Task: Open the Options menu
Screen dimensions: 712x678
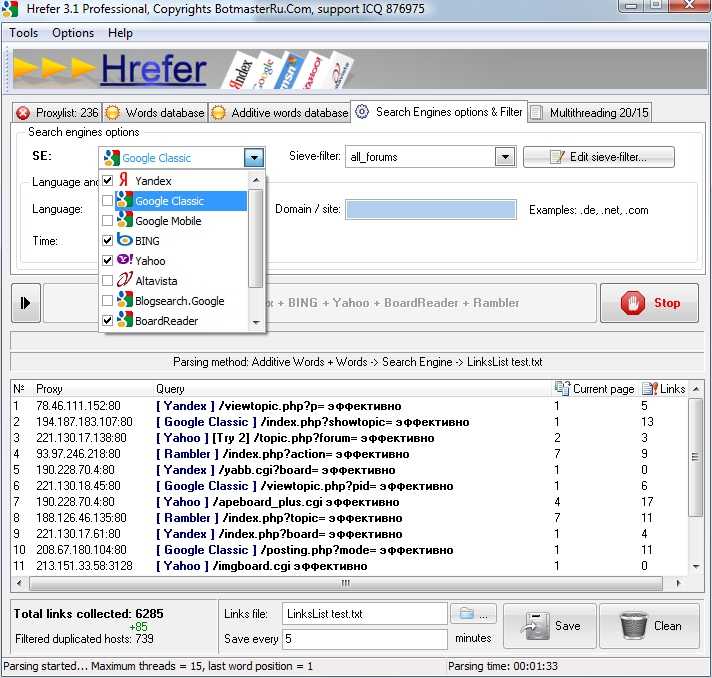Action: (73, 33)
